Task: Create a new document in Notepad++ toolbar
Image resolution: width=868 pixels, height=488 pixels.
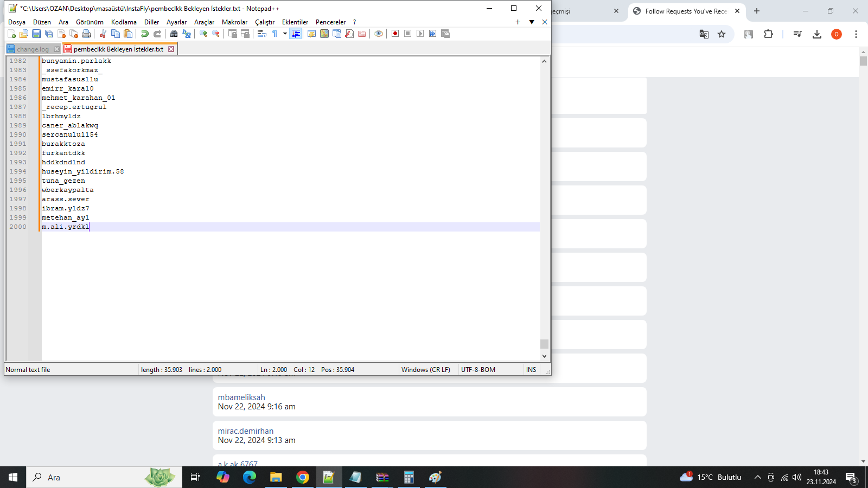Action: point(11,34)
